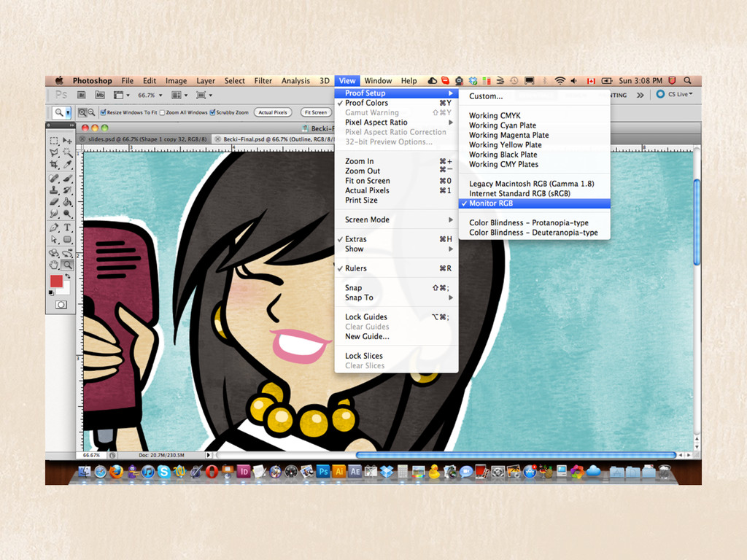
Task: Expand Pixel Aspect Ratio submenu
Action: tap(396, 122)
